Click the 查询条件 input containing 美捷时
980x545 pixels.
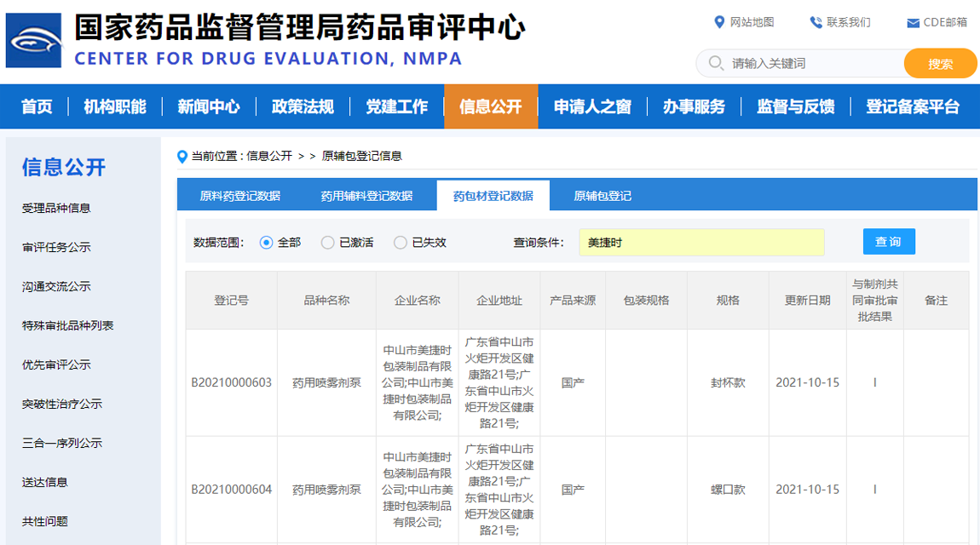tap(701, 242)
